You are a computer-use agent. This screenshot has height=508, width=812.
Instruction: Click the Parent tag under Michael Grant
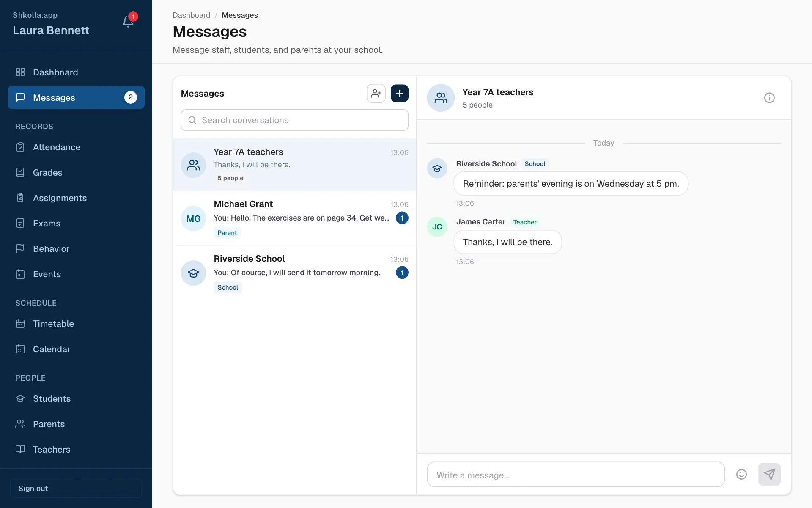(227, 233)
